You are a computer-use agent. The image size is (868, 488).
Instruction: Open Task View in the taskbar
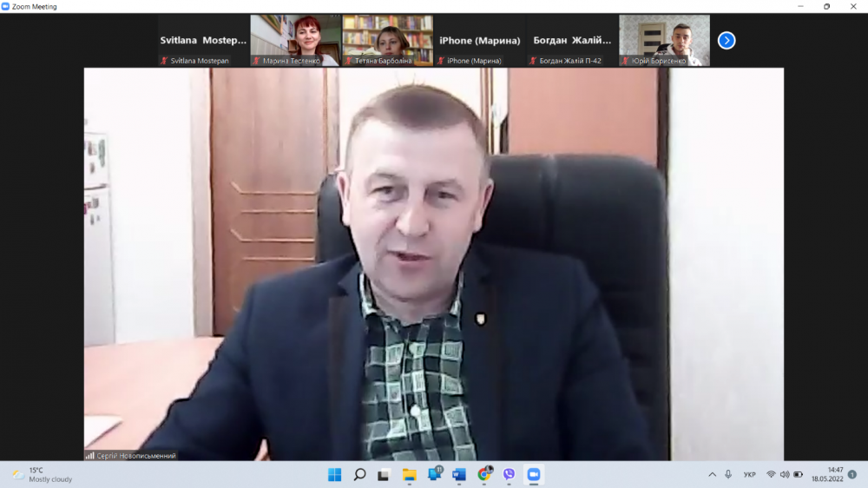385,474
